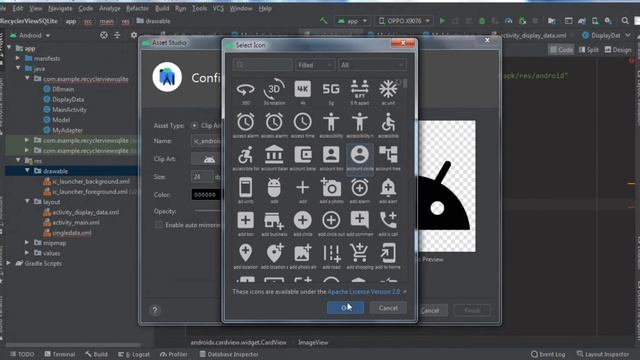Open Search Everywhere magnifier in toolbar
The width and height of the screenshot is (640, 360).
click(625, 21)
